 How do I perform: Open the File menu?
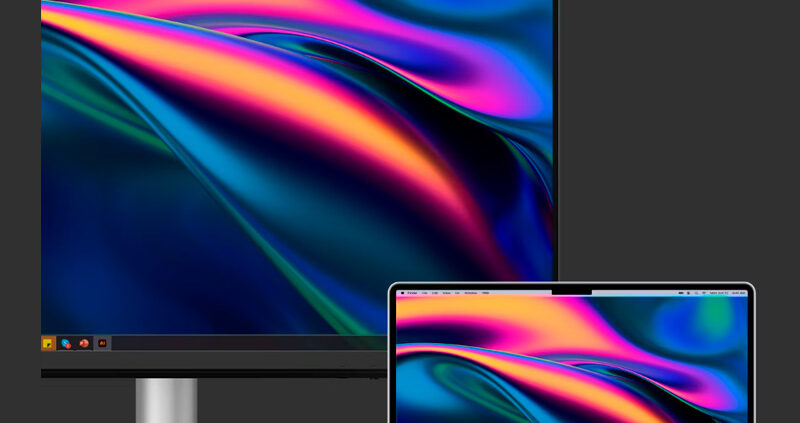[424, 293]
